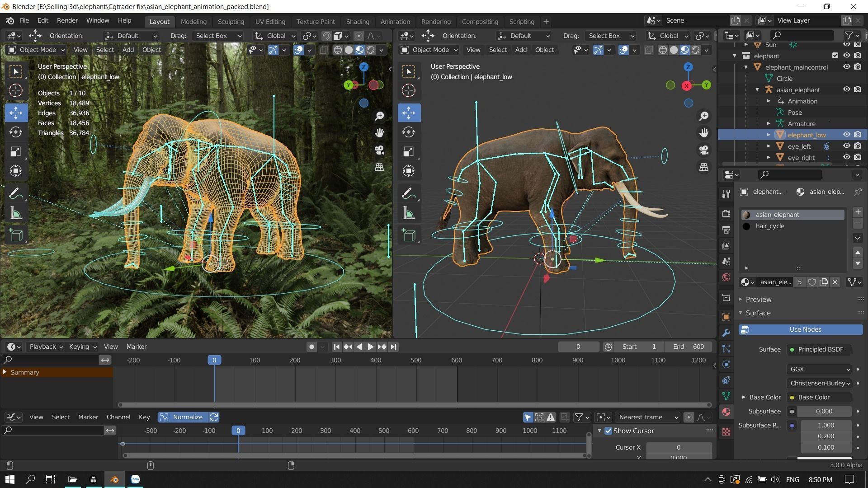Open the Material properties tab

tap(726, 412)
